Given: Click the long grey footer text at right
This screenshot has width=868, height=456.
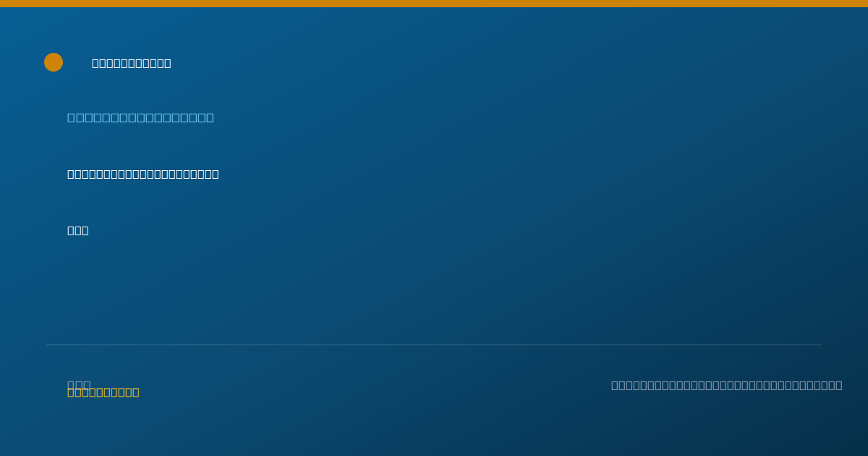Looking at the screenshot, I should (x=727, y=385).
